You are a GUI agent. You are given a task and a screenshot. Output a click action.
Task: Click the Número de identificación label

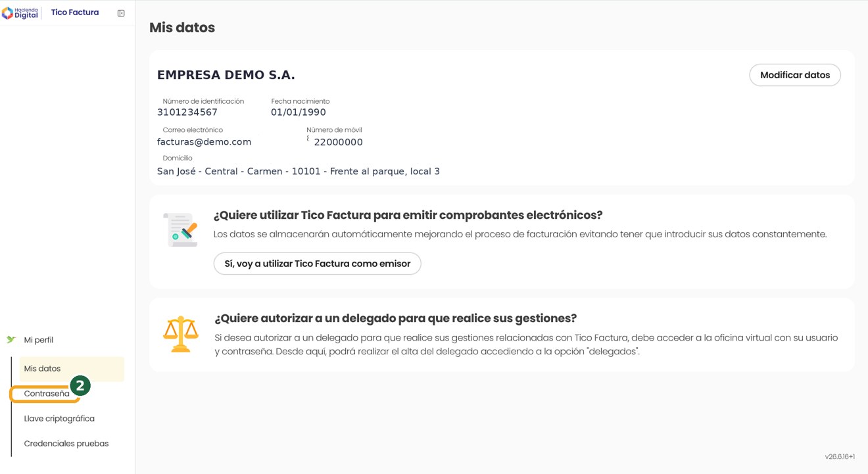pos(203,101)
